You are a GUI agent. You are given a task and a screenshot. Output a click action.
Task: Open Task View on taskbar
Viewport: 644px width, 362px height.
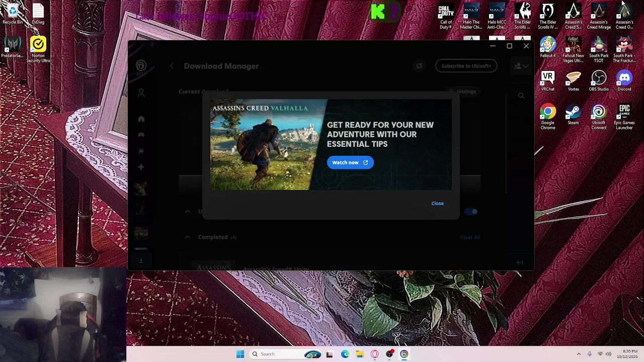point(330,354)
